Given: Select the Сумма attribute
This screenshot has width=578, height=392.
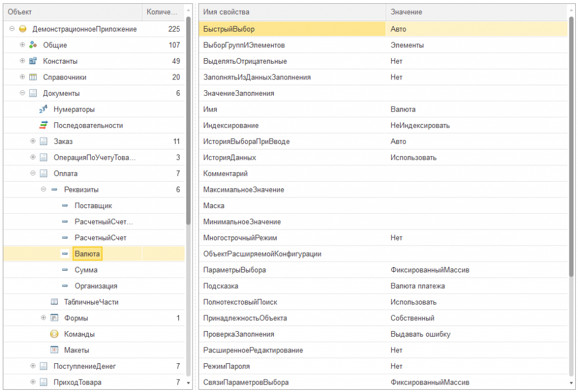Looking at the screenshot, I should coord(86,270).
